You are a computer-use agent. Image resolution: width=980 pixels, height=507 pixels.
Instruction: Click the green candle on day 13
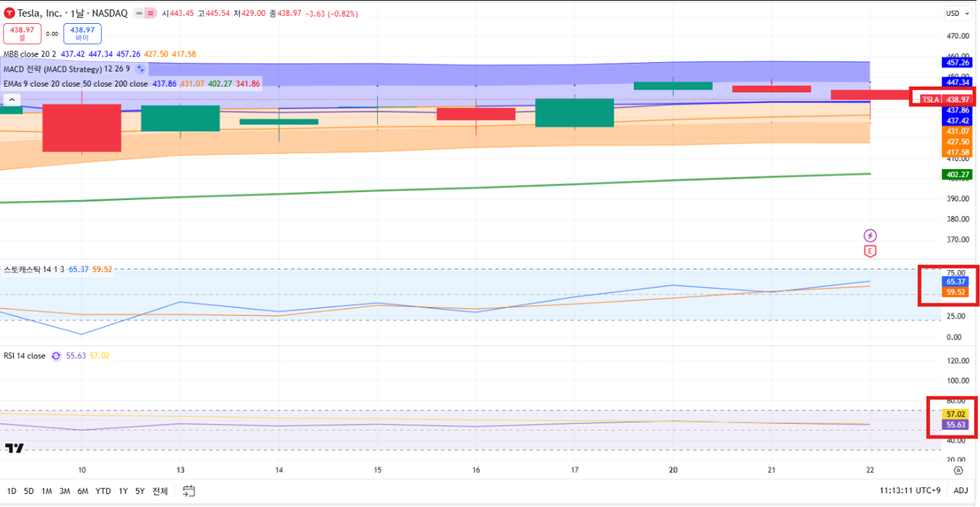click(x=180, y=118)
